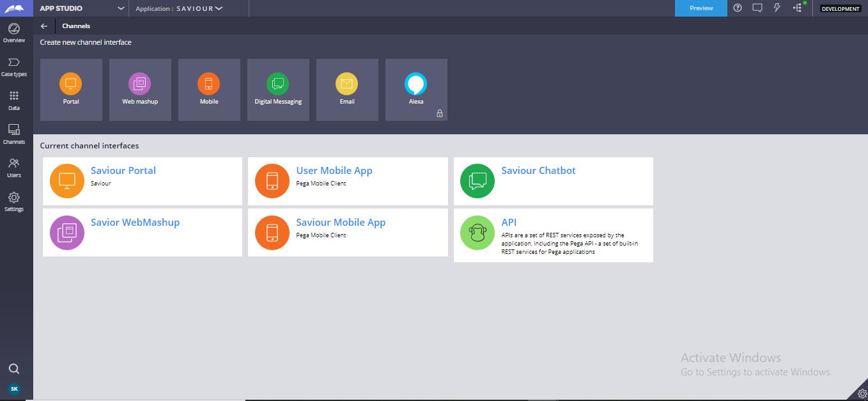This screenshot has width=868, height=401.
Task: Open the App Studio switcher dropdown
Action: 121,8
